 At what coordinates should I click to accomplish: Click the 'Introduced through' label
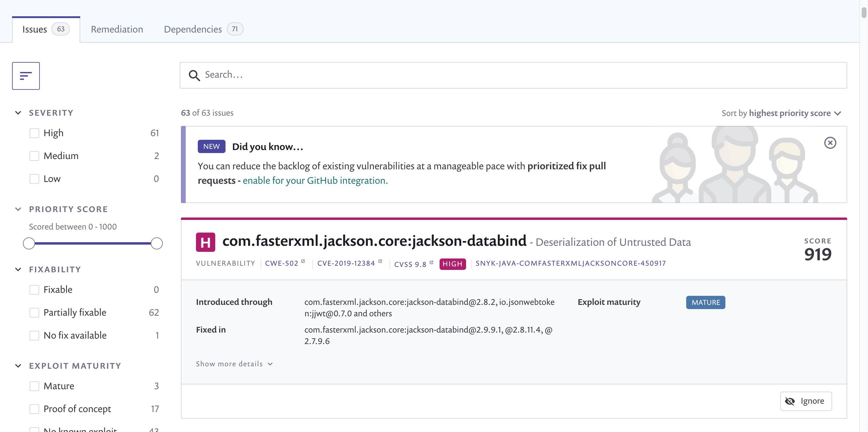(x=234, y=302)
